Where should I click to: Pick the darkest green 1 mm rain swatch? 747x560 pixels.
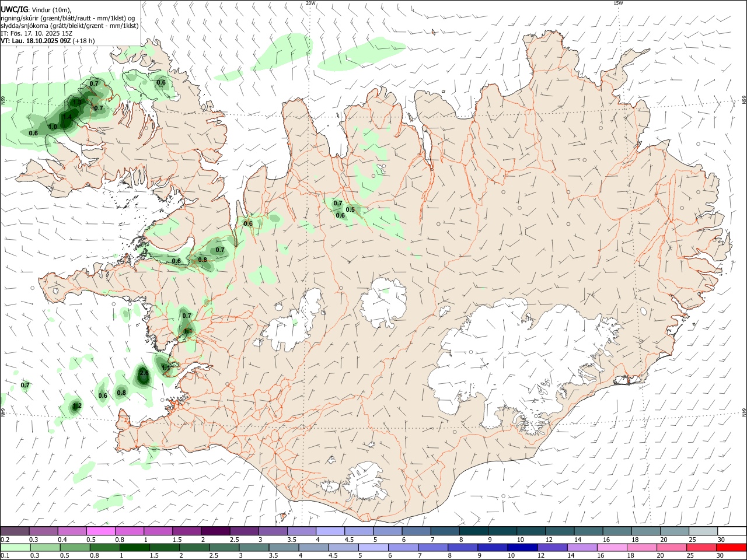tap(135, 548)
